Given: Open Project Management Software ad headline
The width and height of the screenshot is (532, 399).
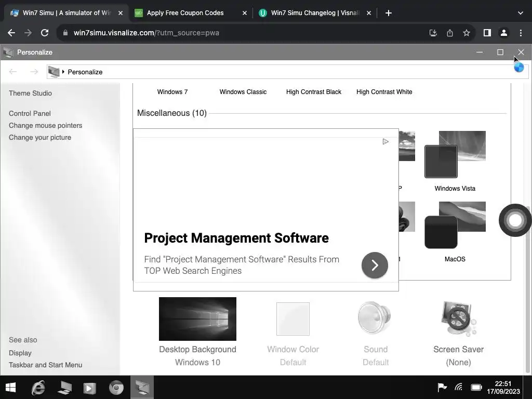Looking at the screenshot, I should [236, 238].
